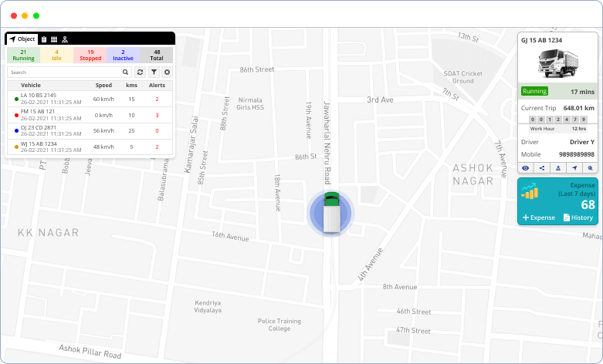Open the clipboard tab in vehicle panel
Screen dimensions: 603x364
pos(44,39)
